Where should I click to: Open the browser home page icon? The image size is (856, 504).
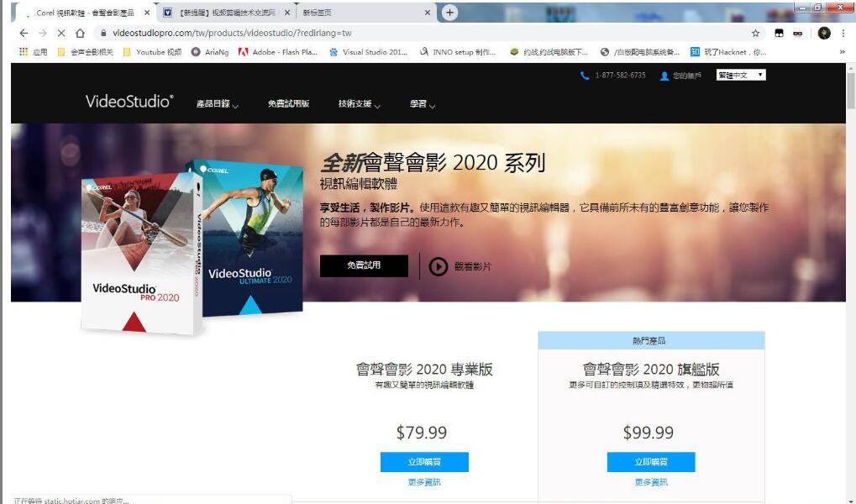81,34
